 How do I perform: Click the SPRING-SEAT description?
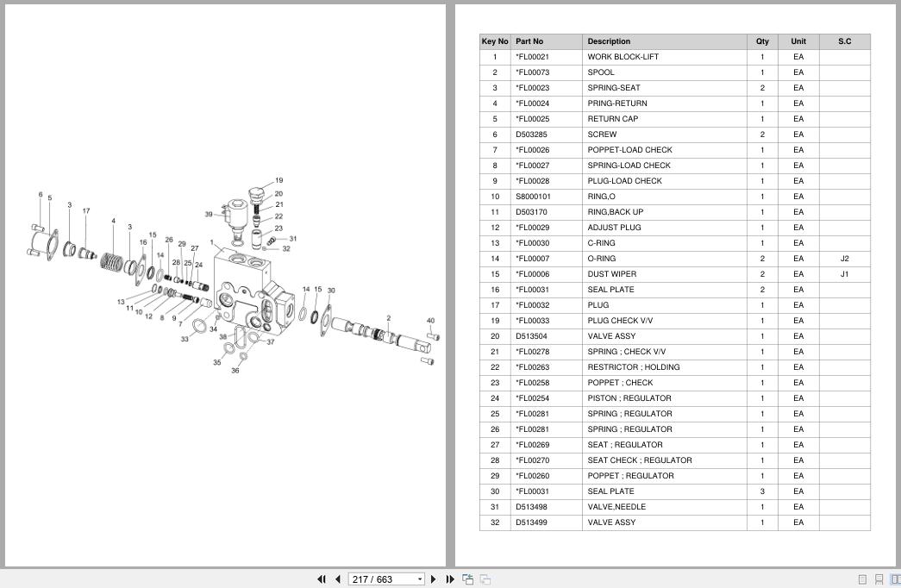(614, 88)
